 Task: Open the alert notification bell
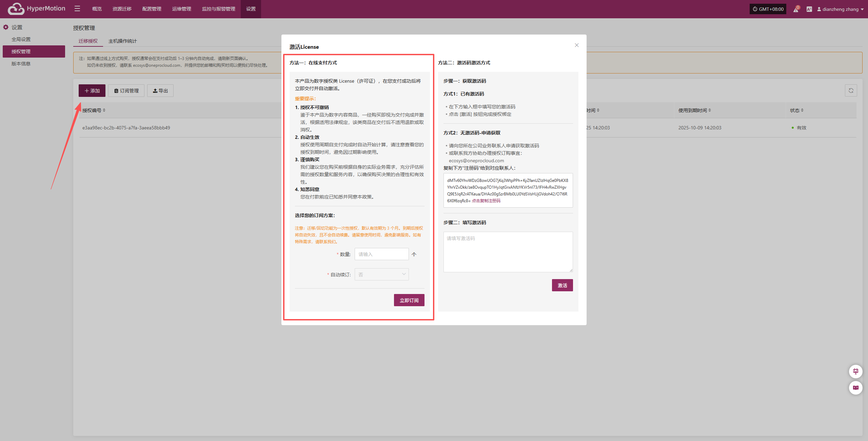click(x=796, y=9)
